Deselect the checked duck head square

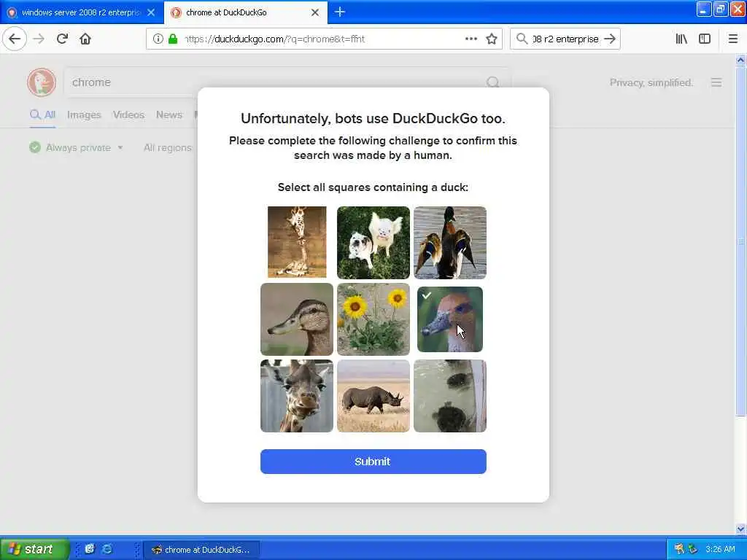coord(449,319)
